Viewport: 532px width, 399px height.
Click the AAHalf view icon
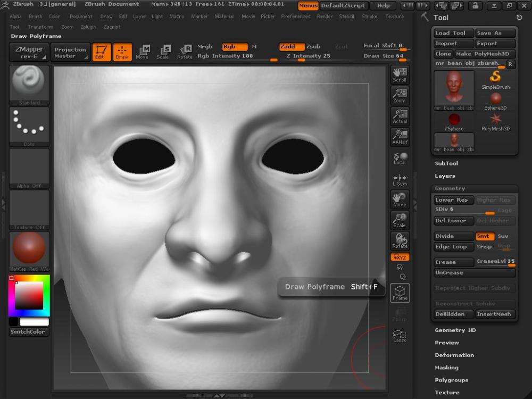[400, 137]
